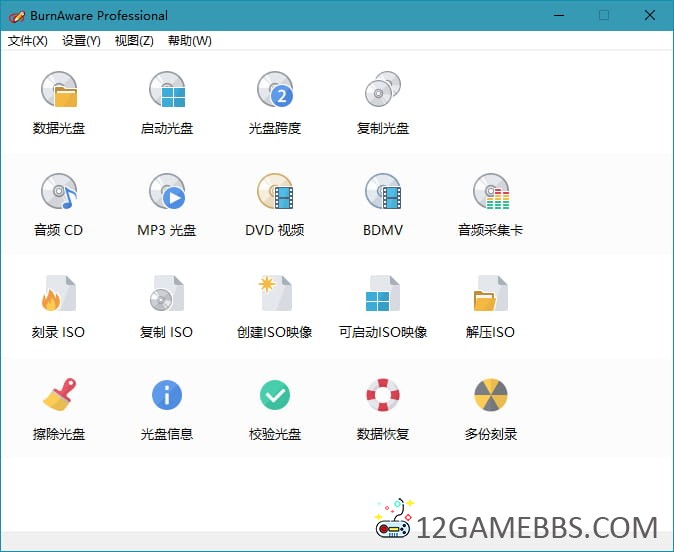Launch the 启动光盘 (Boot Disc) tool
Image resolution: width=674 pixels, height=552 pixels.
tap(167, 91)
